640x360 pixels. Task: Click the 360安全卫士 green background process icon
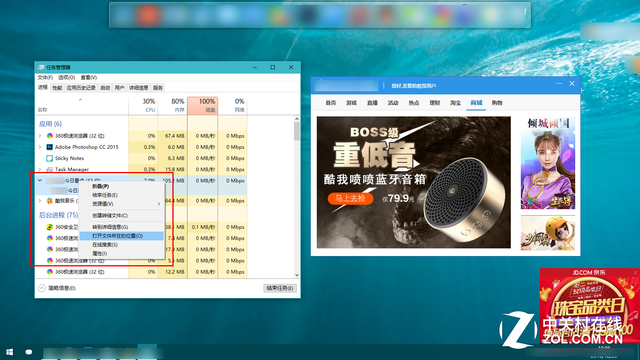coord(49,227)
